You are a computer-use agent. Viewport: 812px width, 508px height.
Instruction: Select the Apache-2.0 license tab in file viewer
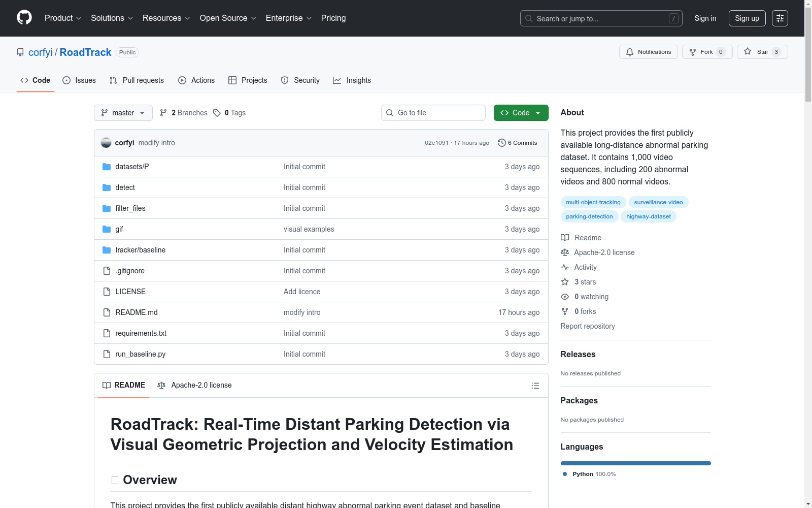(x=194, y=386)
